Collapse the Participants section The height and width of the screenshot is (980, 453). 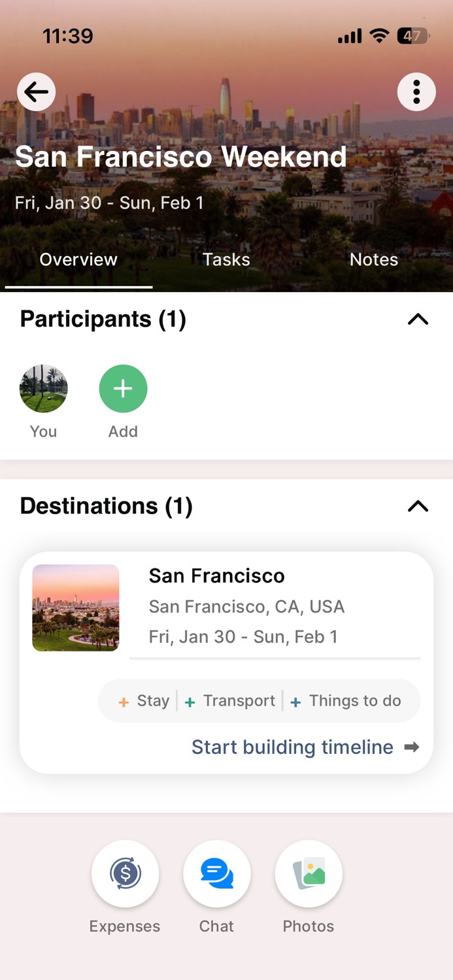click(418, 319)
